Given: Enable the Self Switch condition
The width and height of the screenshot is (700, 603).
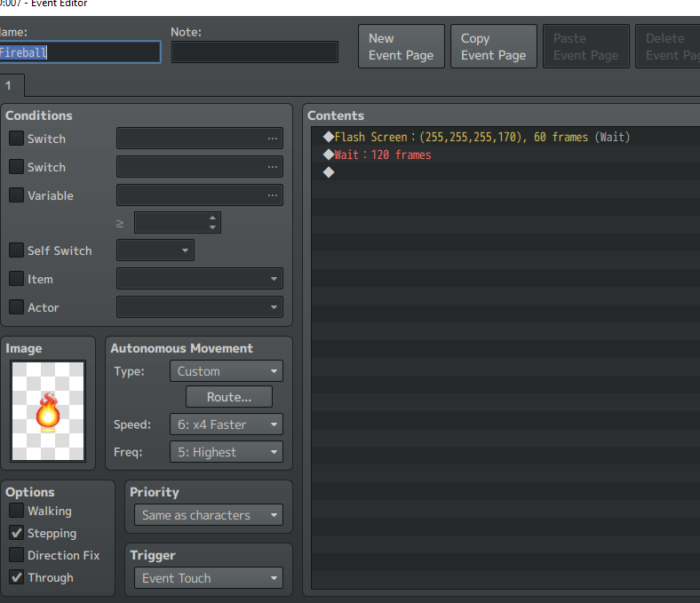Looking at the screenshot, I should (17, 250).
